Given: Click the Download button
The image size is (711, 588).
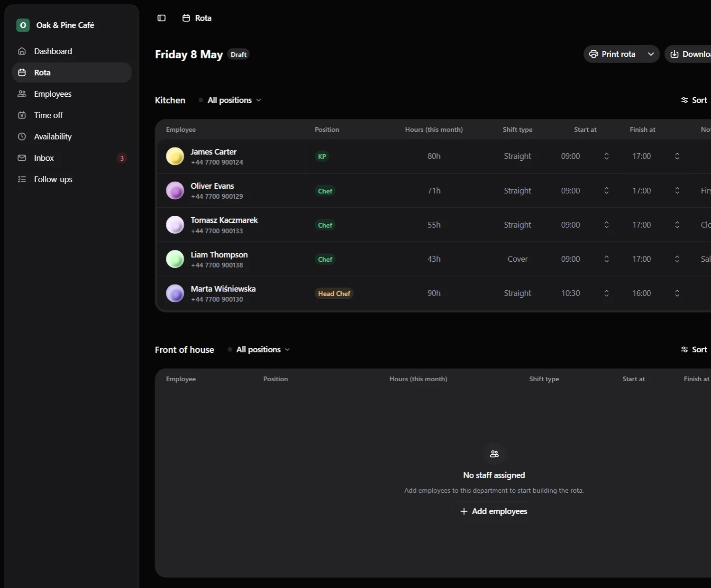Looking at the screenshot, I should [688, 54].
